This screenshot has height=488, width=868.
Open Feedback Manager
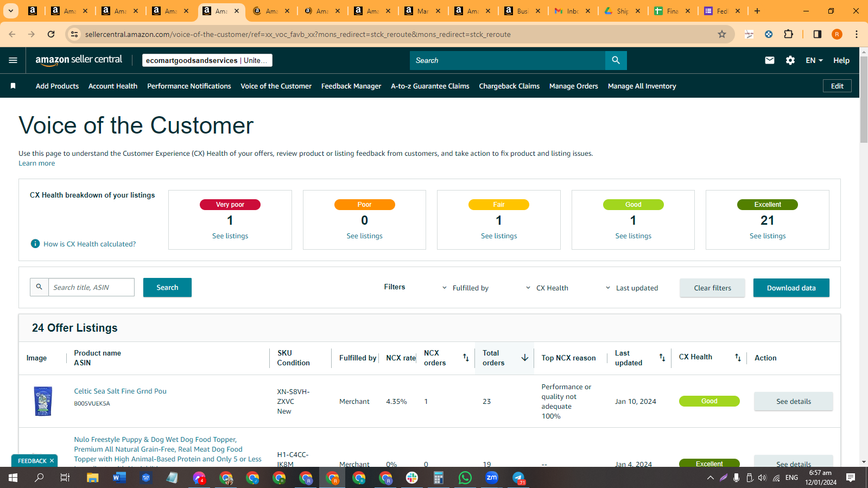(x=351, y=86)
